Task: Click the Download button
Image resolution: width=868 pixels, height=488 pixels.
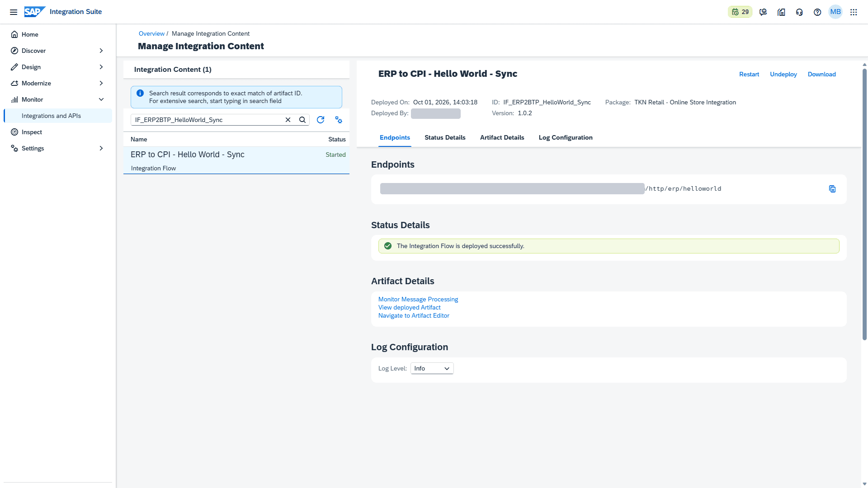Action: 822,74
